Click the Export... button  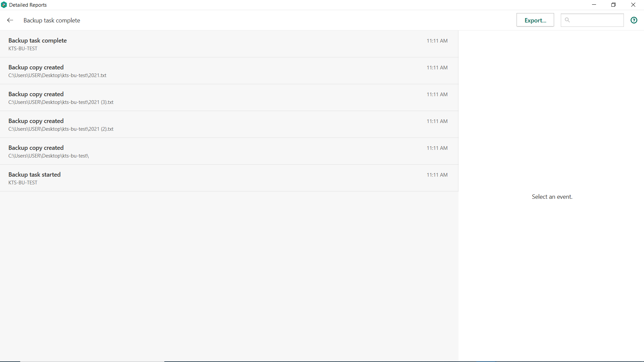(535, 20)
